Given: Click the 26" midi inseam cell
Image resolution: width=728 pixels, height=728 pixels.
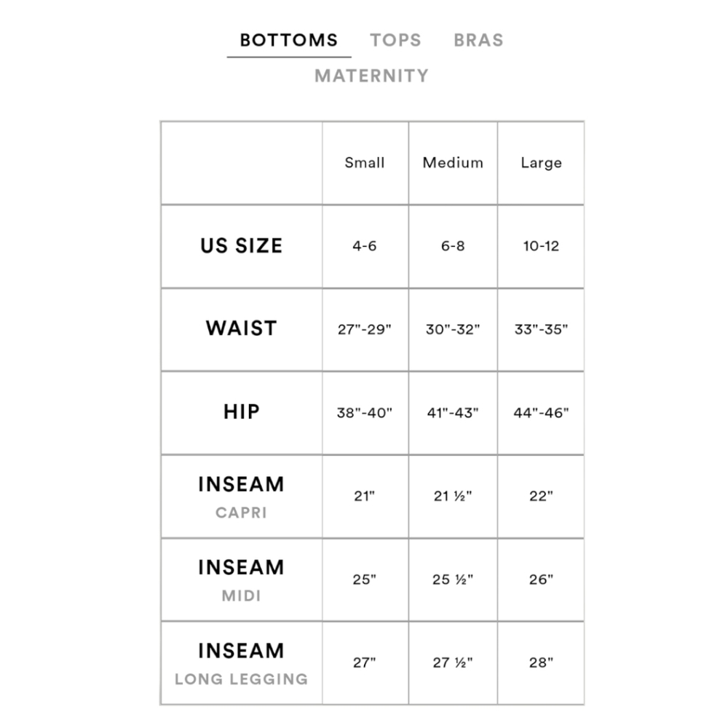Looking at the screenshot, I should 541,579.
